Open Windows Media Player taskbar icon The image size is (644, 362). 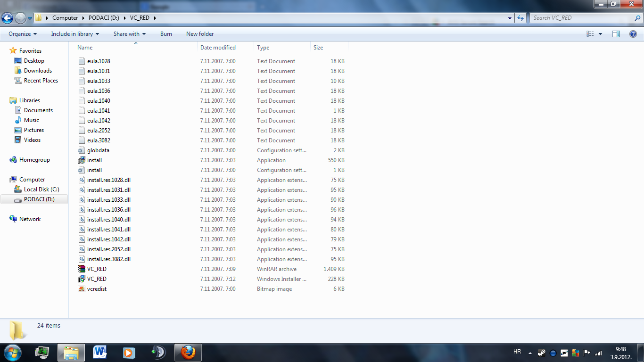point(129,352)
